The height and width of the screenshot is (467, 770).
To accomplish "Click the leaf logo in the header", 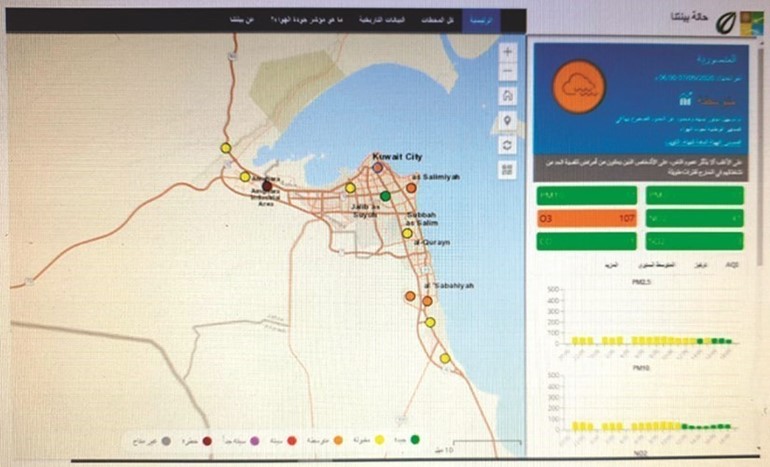I will coord(726,23).
